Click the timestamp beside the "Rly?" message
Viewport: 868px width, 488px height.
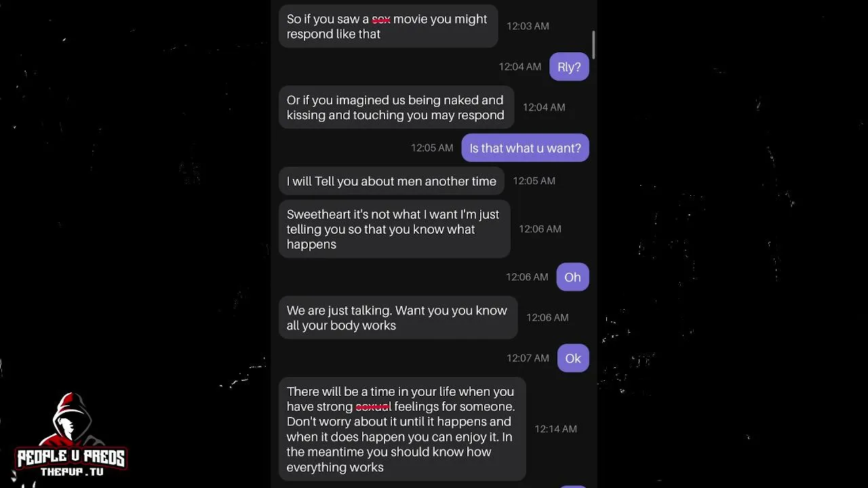coord(520,66)
